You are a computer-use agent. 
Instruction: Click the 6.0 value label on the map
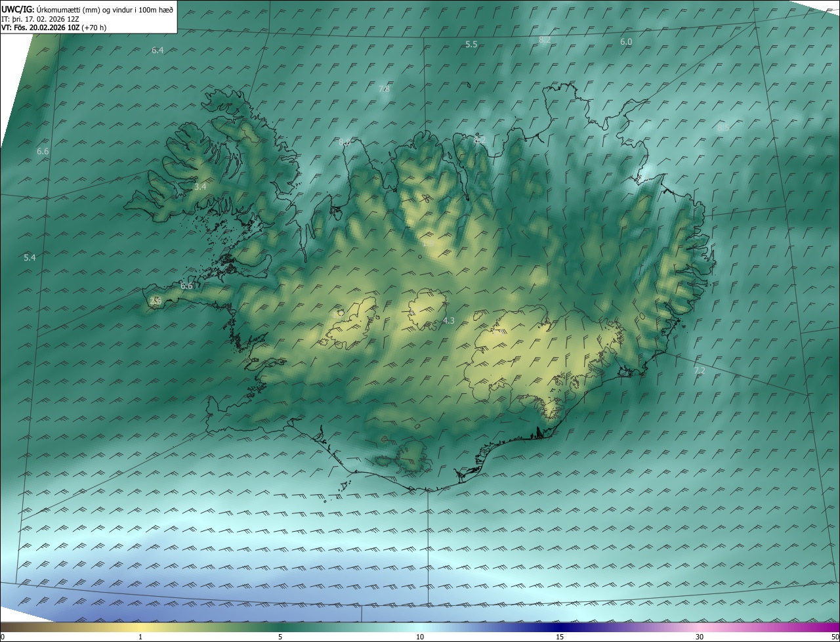click(x=626, y=41)
